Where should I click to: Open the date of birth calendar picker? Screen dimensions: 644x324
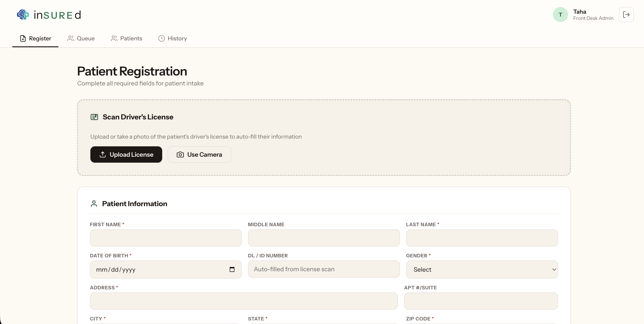(x=232, y=269)
